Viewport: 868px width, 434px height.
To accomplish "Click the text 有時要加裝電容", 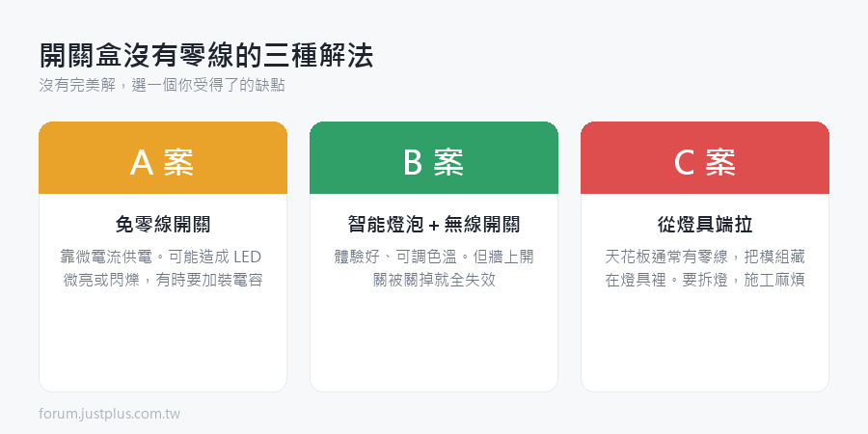I will pos(209,281).
